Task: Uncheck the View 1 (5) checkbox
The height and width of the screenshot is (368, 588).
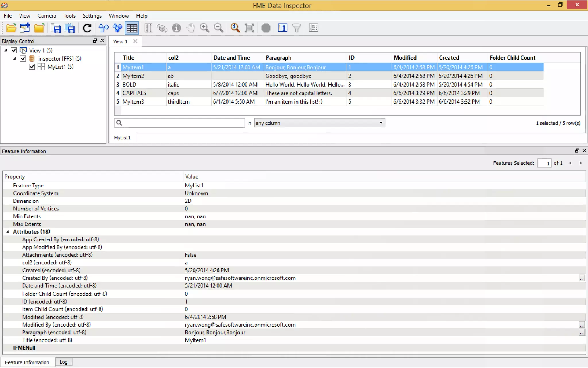Action: click(14, 50)
